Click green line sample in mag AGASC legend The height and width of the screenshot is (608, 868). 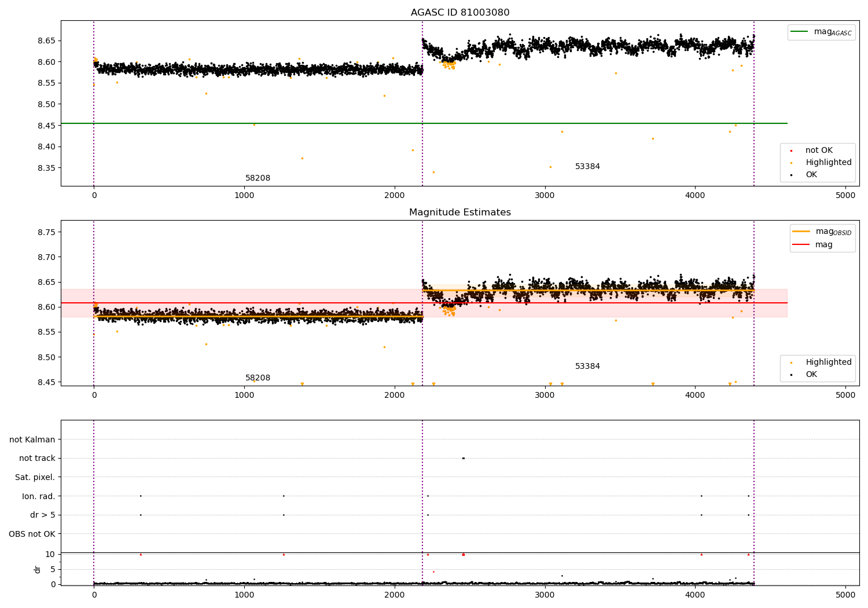click(800, 32)
